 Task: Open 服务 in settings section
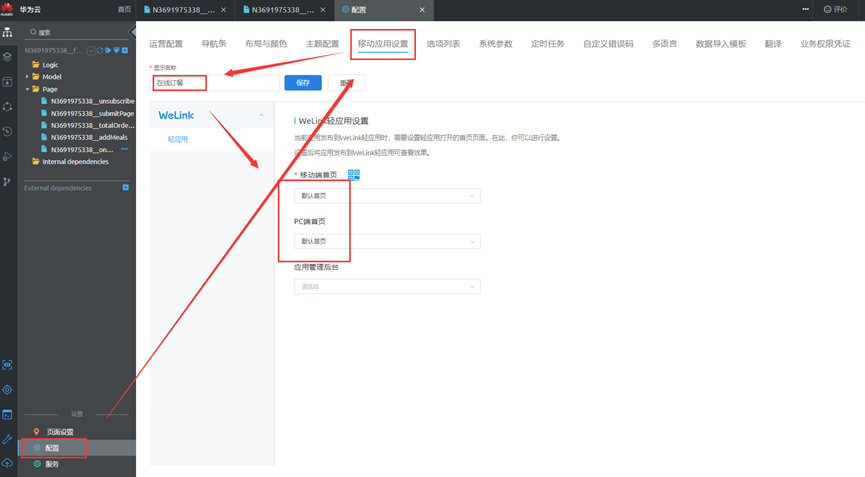tap(52, 464)
